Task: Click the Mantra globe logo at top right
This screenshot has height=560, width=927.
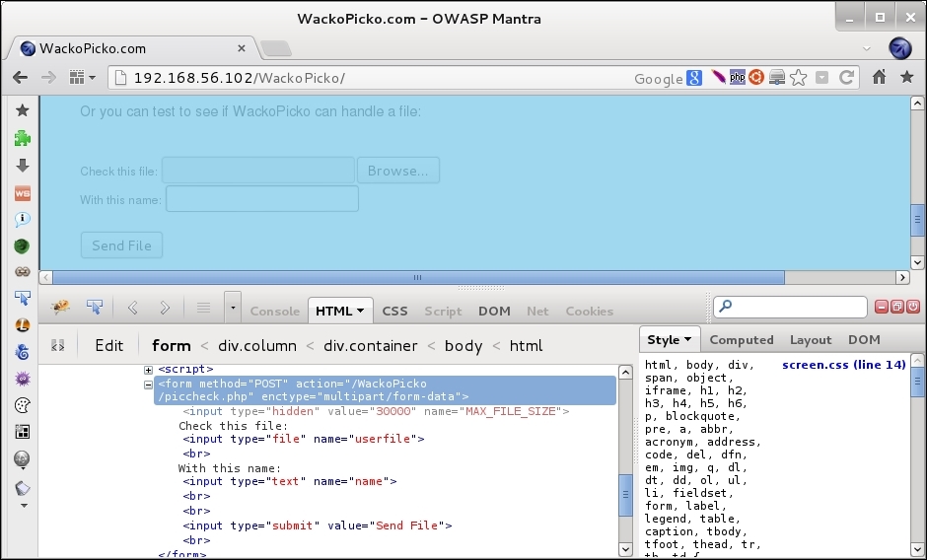Action: tap(899, 48)
